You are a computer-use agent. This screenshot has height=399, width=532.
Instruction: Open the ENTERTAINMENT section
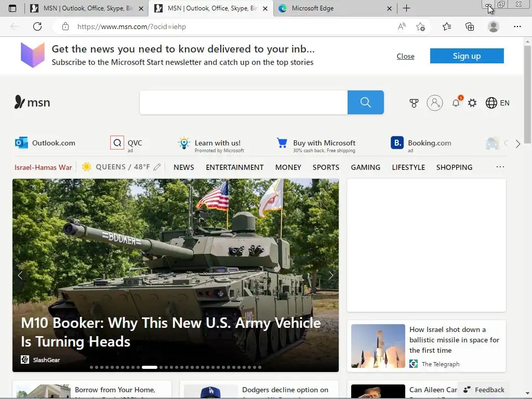(x=234, y=167)
